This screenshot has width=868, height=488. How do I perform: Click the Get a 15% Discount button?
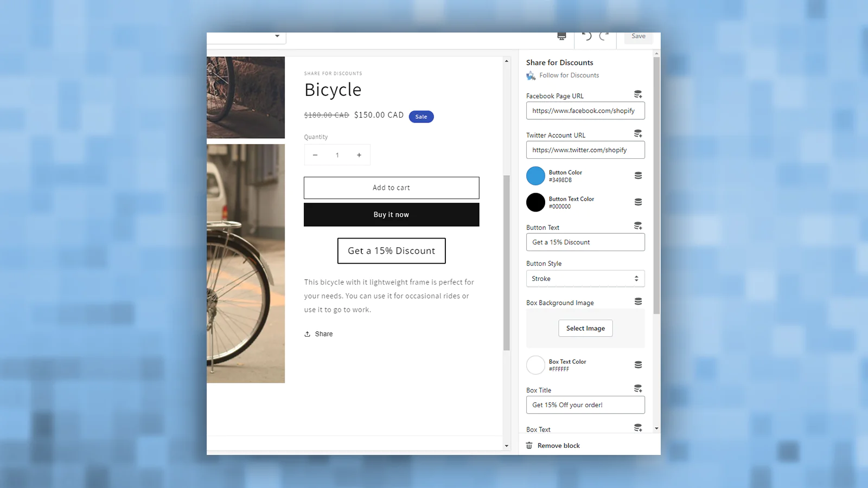click(392, 251)
